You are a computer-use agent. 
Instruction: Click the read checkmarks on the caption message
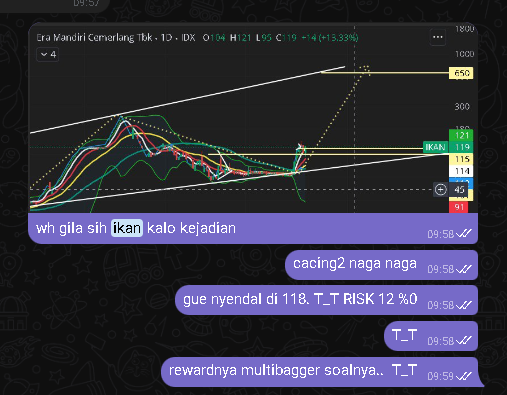click(464, 234)
